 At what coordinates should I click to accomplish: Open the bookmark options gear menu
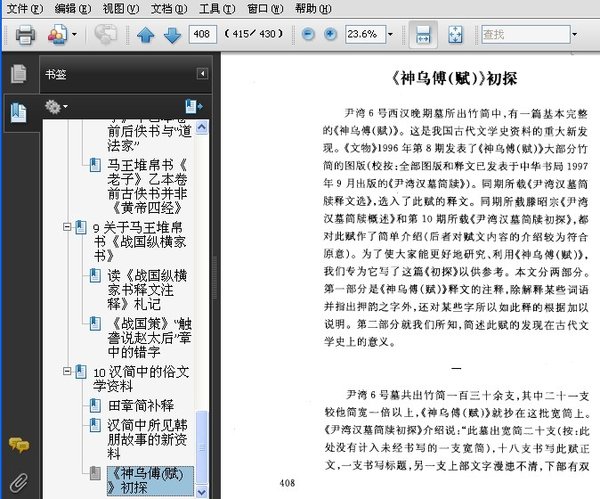[56, 106]
